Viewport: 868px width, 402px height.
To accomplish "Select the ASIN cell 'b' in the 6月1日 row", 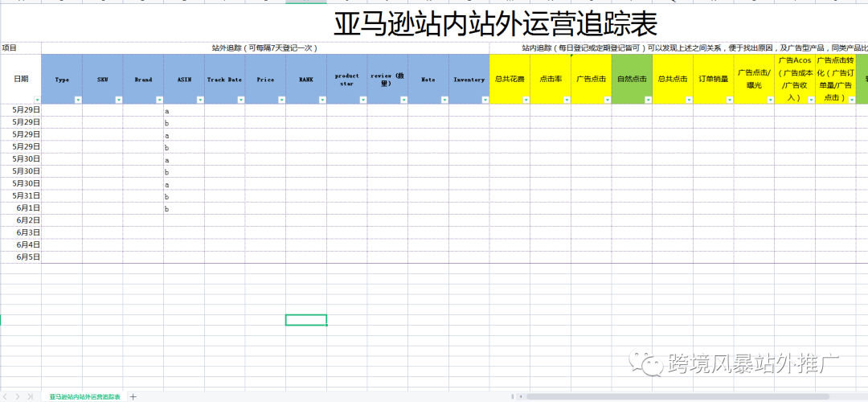I will tap(184, 208).
